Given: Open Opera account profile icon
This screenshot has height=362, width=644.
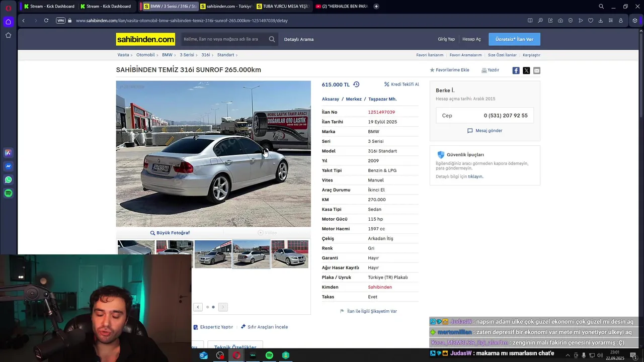Looking at the screenshot, I should pyautogui.click(x=621, y=21).
